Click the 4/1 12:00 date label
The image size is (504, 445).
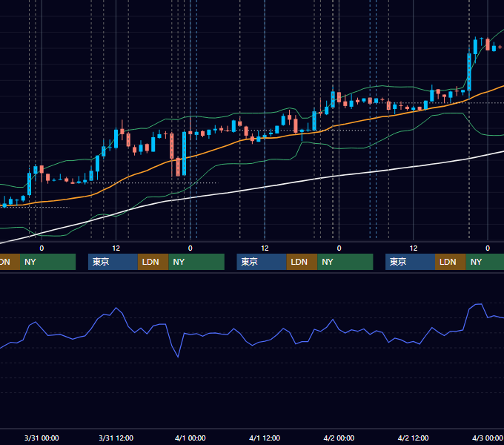pos(265,438)
